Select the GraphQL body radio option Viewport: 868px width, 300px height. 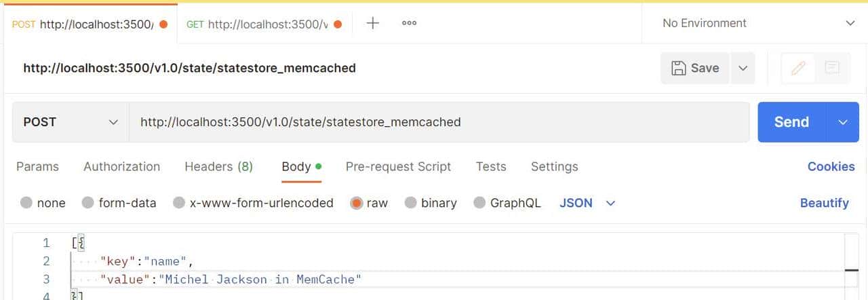[479, 203]
